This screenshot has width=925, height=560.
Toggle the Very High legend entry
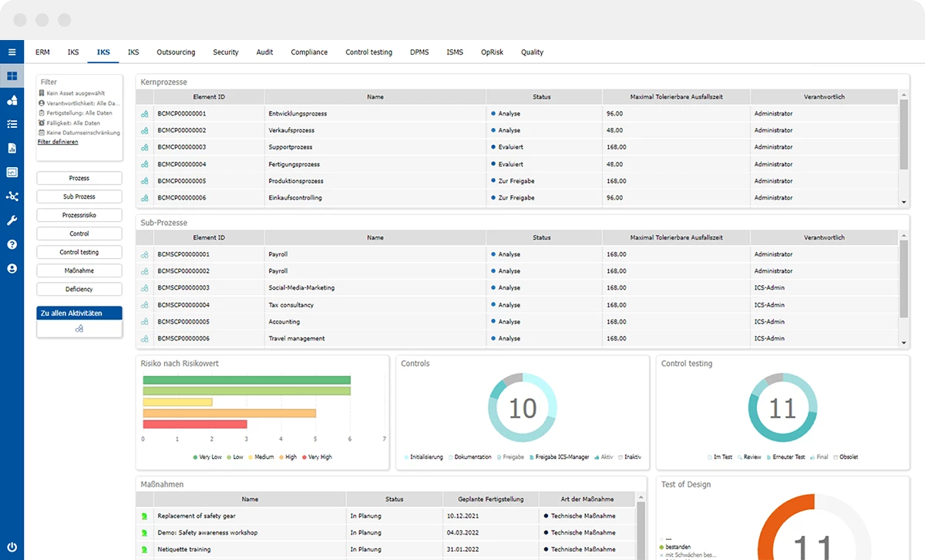pos(317,457)
